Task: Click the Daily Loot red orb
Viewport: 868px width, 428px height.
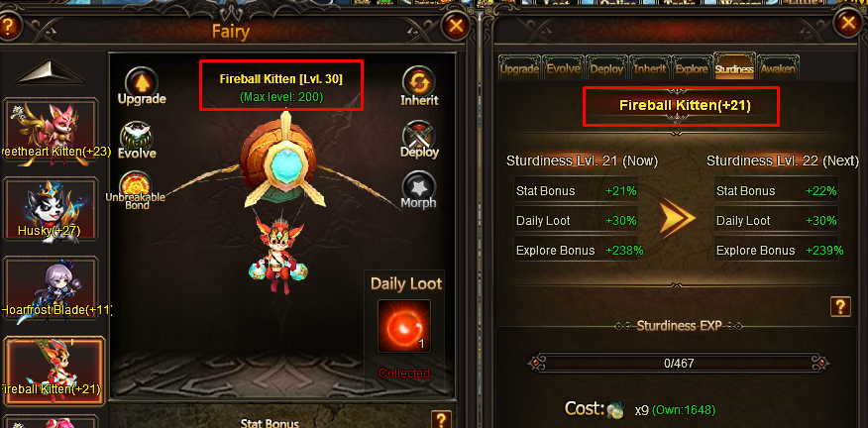Action: (x=404, y=326)
